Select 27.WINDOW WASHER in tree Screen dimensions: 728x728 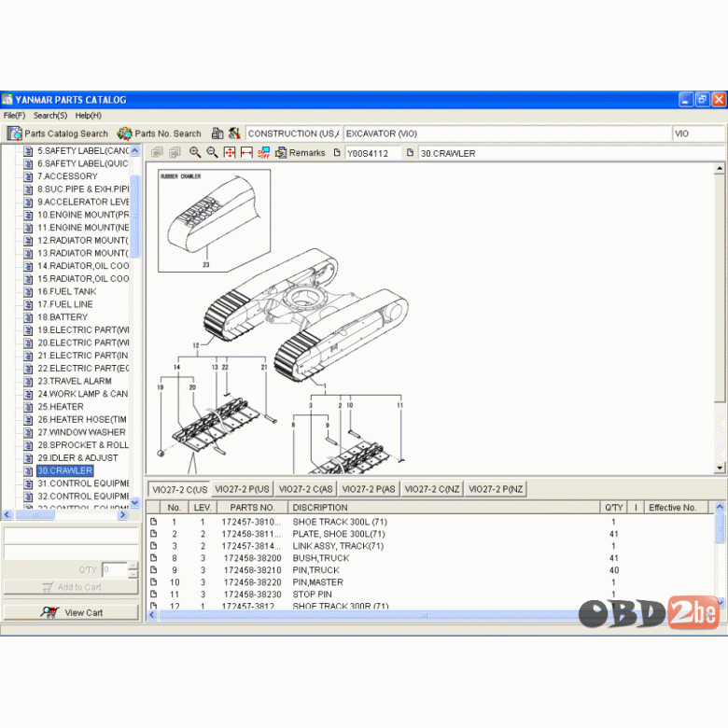tap(81, 432)
